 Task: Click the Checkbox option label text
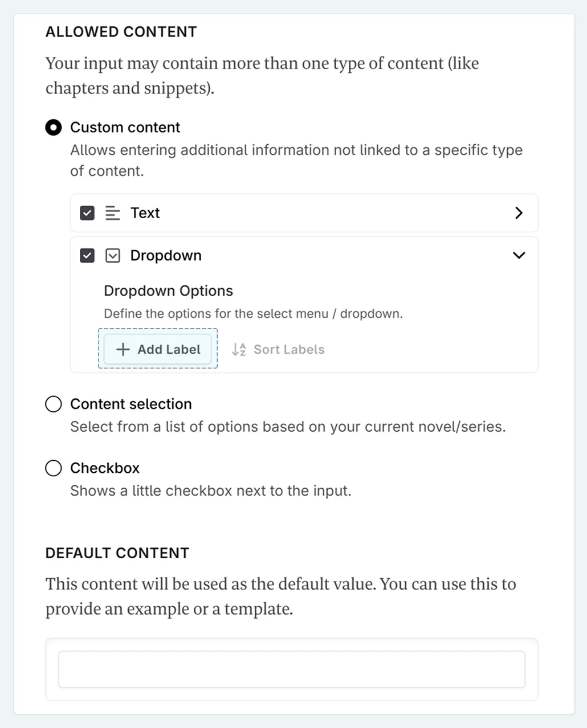coord(105,468)
